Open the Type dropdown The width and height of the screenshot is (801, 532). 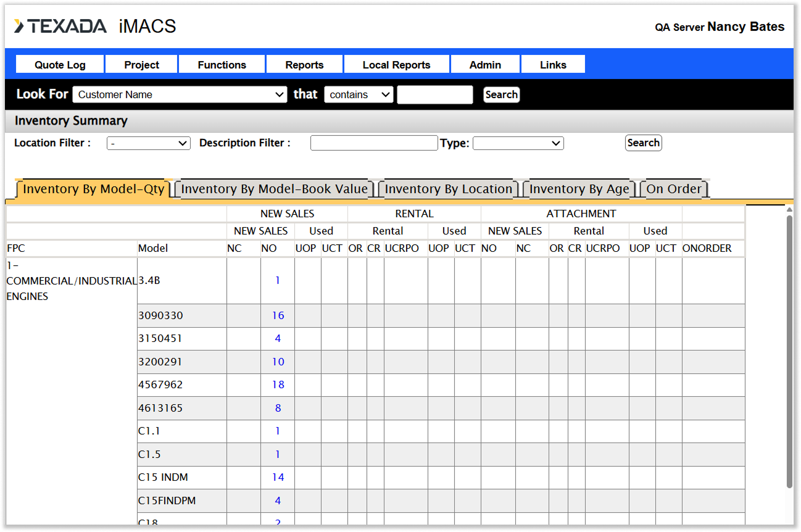coord(518,143)
